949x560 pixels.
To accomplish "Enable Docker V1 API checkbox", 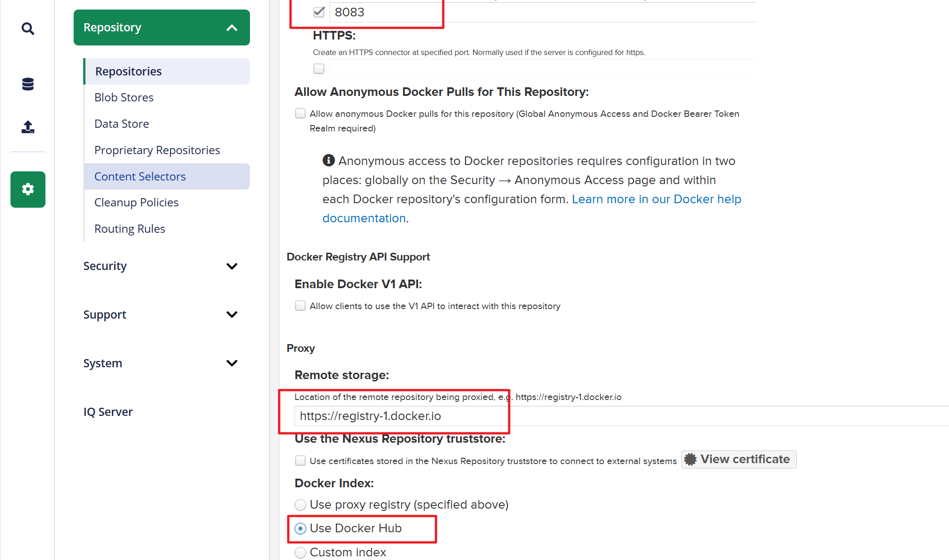I will point(300,305).
